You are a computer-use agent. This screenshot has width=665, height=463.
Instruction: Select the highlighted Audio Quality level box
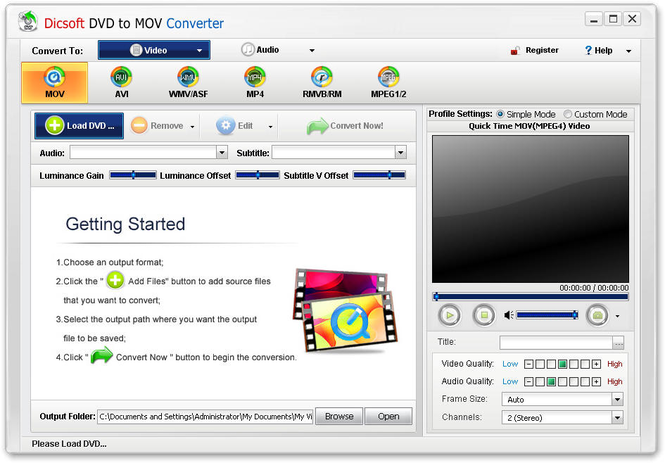click(x=551, y=382)
